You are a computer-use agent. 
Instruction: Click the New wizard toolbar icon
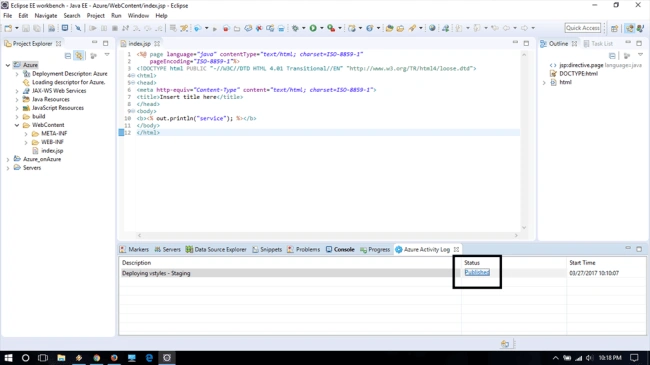click(x=8, y=28)
